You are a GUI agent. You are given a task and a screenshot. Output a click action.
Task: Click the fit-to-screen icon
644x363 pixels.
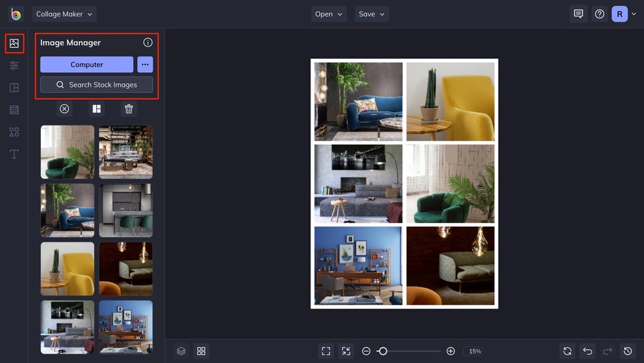coord(326,351)
